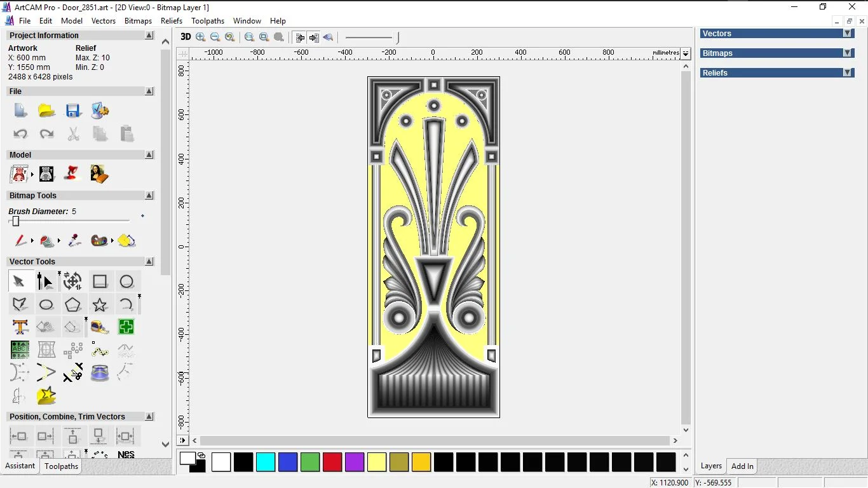Select the Create Ellipse tool

(x=46, y=304)
